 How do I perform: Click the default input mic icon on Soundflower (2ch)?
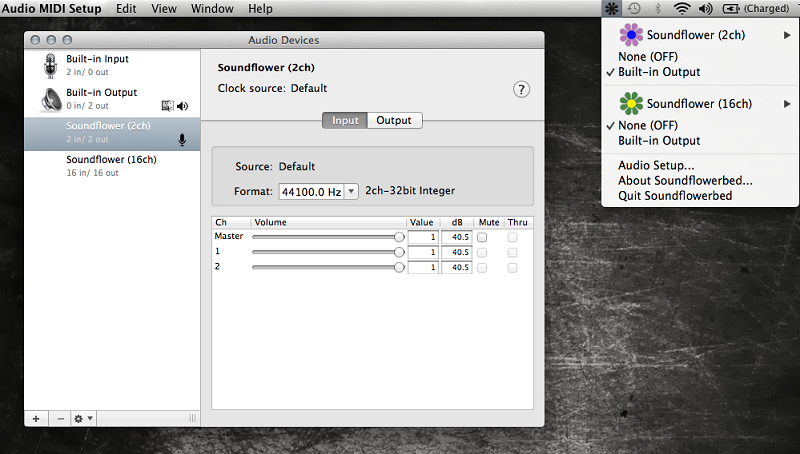[182, 140]
